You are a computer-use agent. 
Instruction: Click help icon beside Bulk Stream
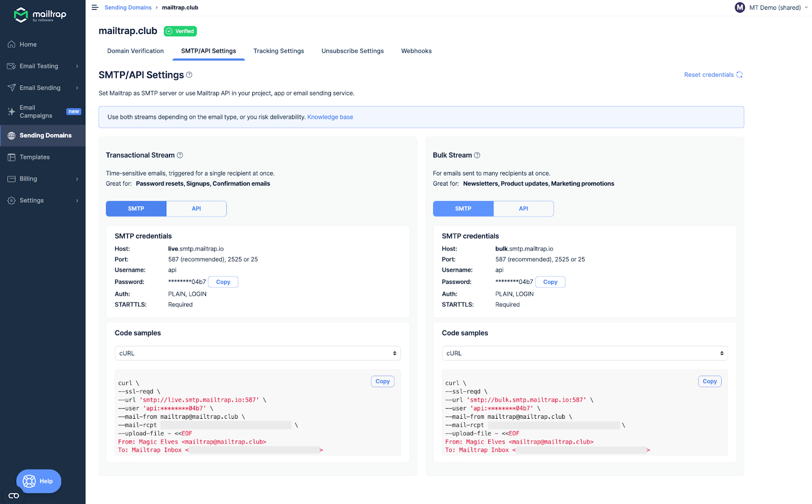pyautogui.click(x=477, y=155)
